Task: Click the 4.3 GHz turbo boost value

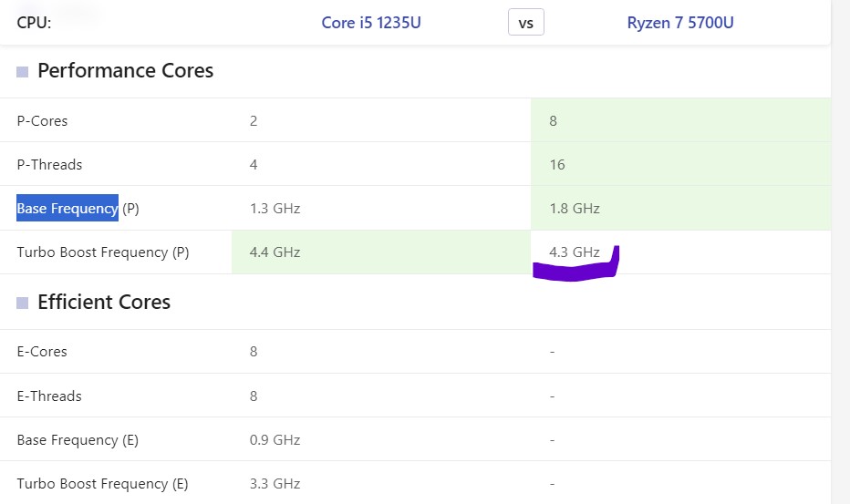Action: coord(575,252)
